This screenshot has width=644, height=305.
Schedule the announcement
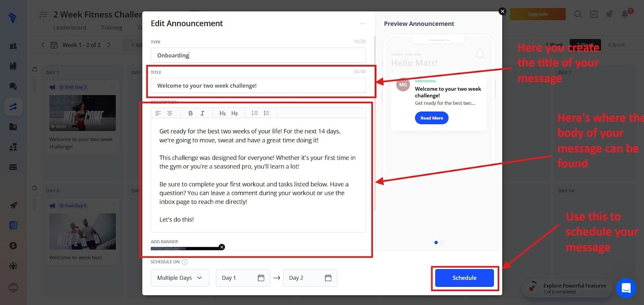click(x=464, y=278)
